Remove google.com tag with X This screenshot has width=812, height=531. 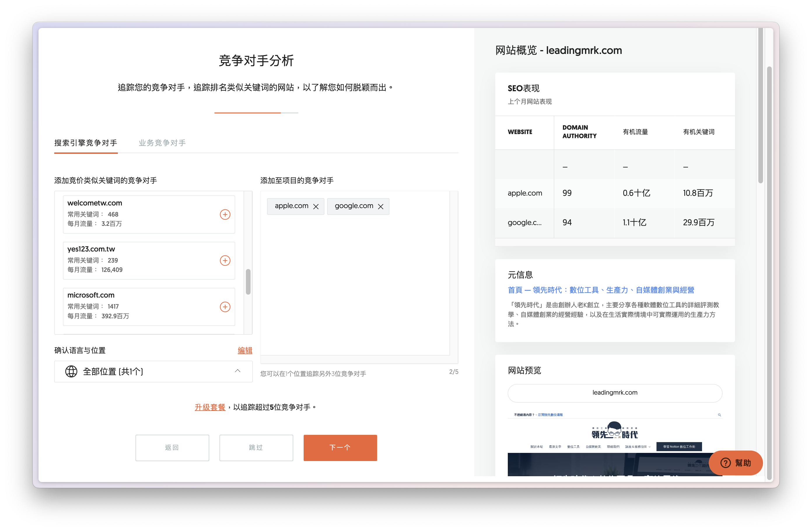point(381,207)
